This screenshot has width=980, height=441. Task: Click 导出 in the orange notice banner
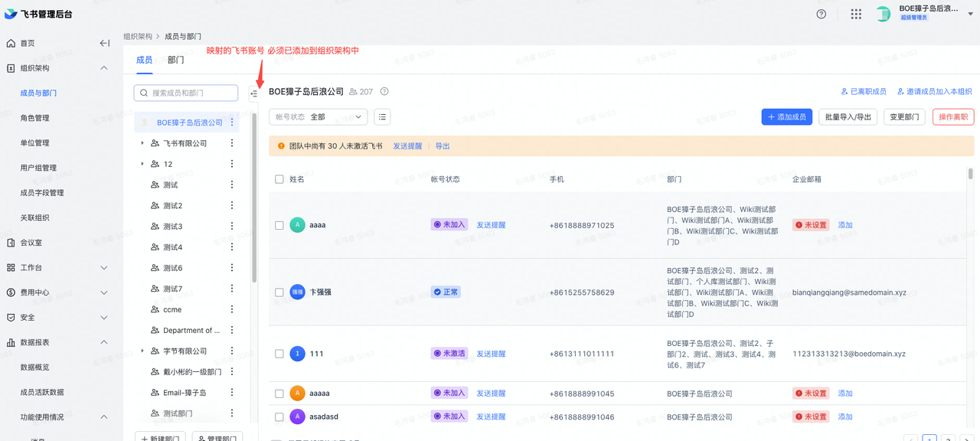443,146
